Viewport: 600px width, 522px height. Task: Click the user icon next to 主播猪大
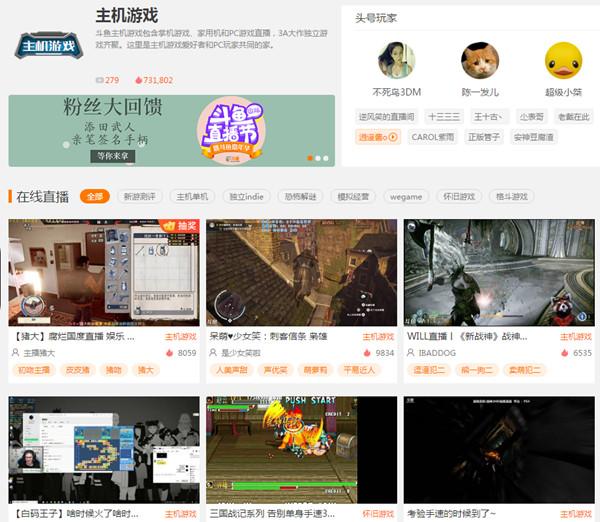(16, 352)
